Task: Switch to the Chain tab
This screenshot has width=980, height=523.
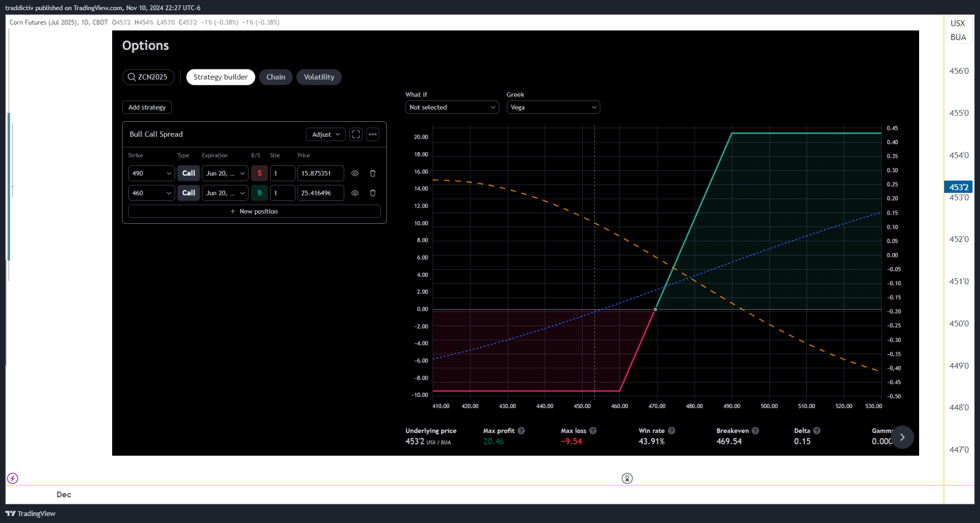Action: [276, 77]
